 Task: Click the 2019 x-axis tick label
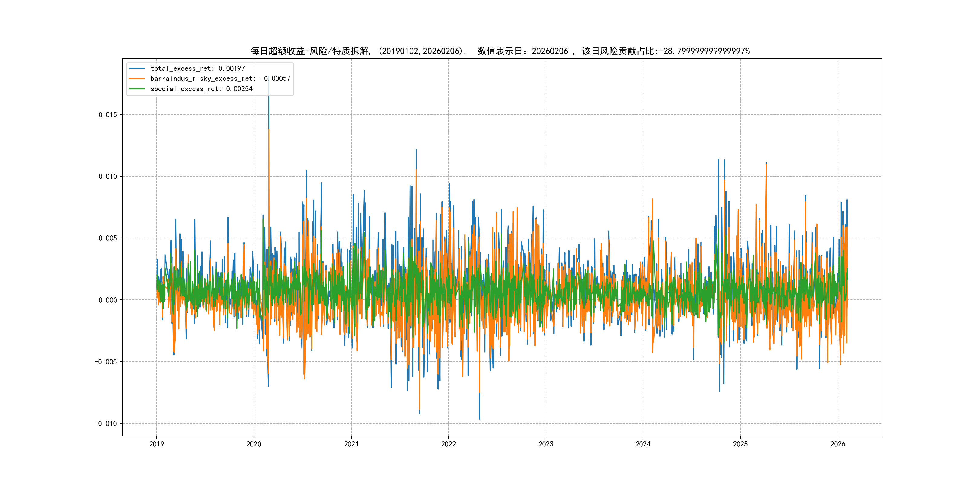(156, 444)
